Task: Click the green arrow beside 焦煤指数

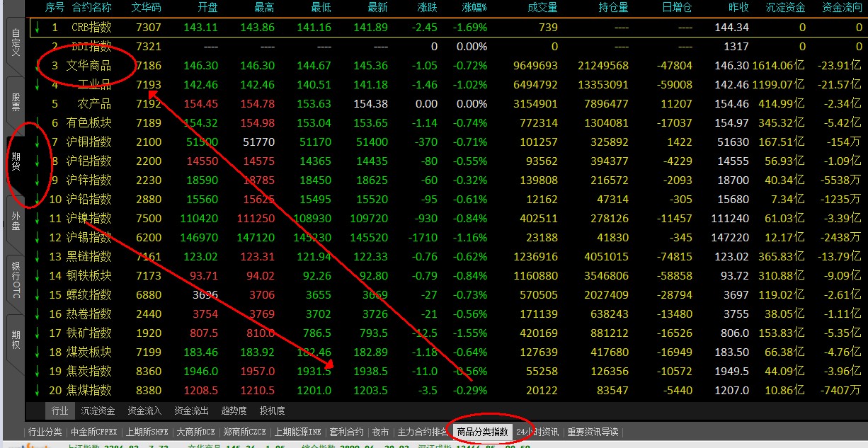Action: pyautogui.click(x=36, y=391)
